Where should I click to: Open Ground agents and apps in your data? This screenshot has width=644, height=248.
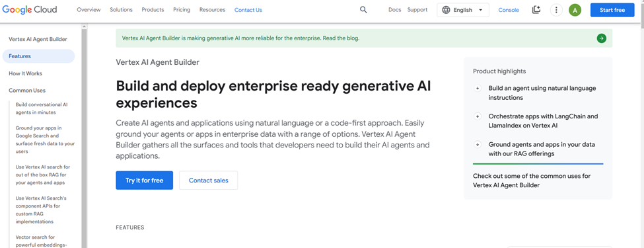[542, 149]
